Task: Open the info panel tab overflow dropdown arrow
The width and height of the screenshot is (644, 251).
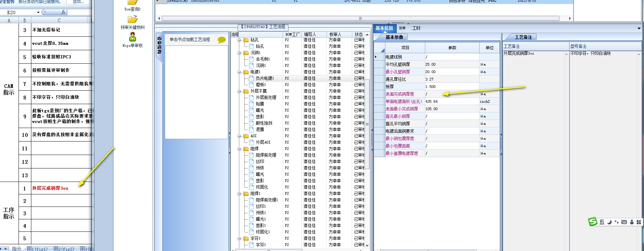Action: point(639,29)
